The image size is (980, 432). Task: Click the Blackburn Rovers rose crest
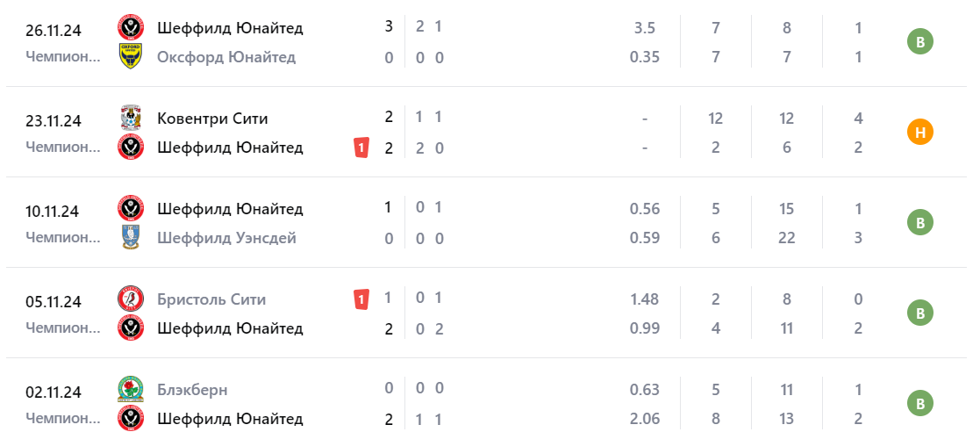coord(130,389)
